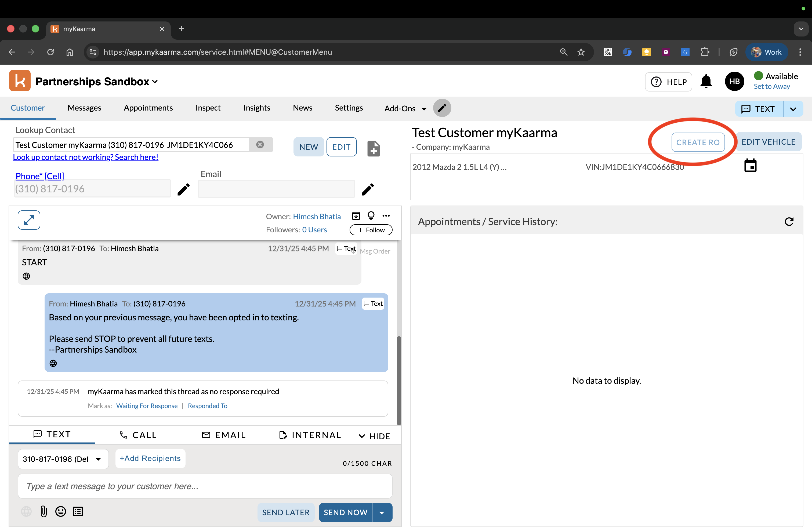
Task: Refresh the Appointments / Service History panel
Action: (789, 222)
